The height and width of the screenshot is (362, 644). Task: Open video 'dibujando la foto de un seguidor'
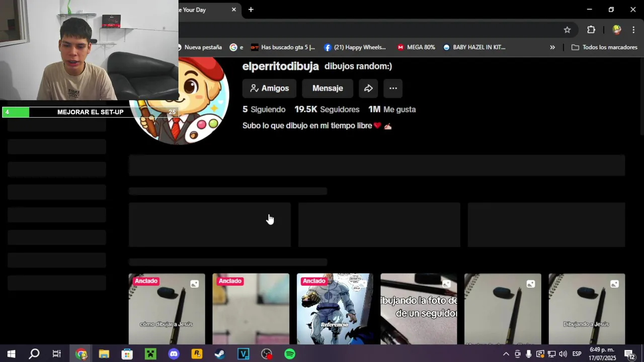point(419,309)
